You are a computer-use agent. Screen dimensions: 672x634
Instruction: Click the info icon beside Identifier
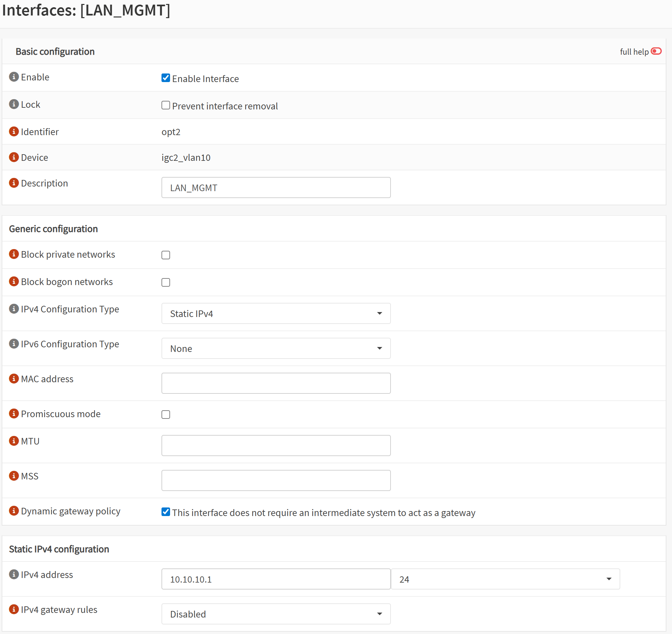point(14,131)
